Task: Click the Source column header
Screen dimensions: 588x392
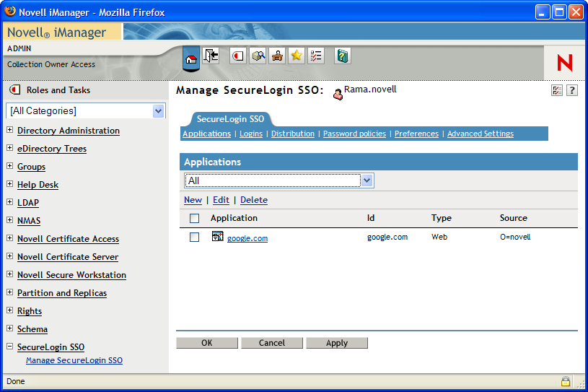Action: (514, 218)
